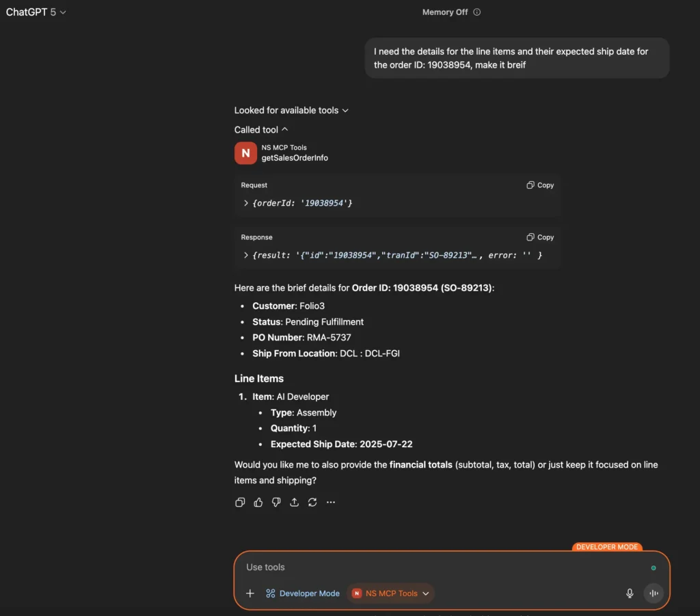Start voice mode with the waveform button
The image size is (700, 616).
click(x=654, y=593)
